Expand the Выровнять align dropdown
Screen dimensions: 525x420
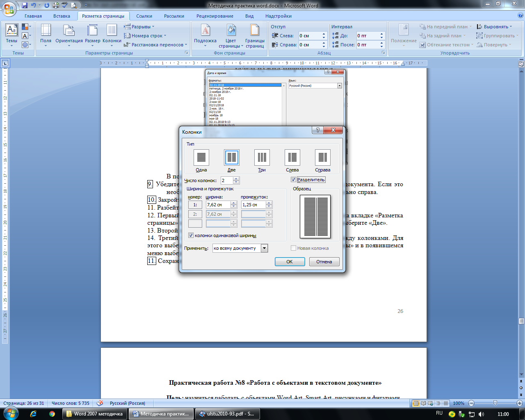click(495, 27)
